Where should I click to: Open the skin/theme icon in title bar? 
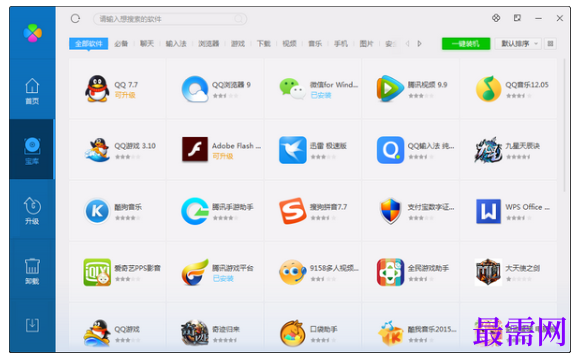tap(496, 18)
